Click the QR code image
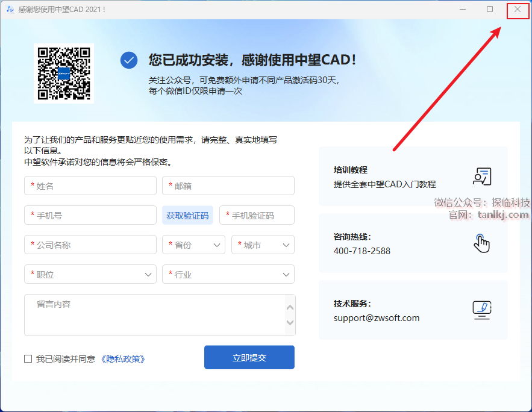The height and width of the screenshot is (412, 532). coord(64,73)
